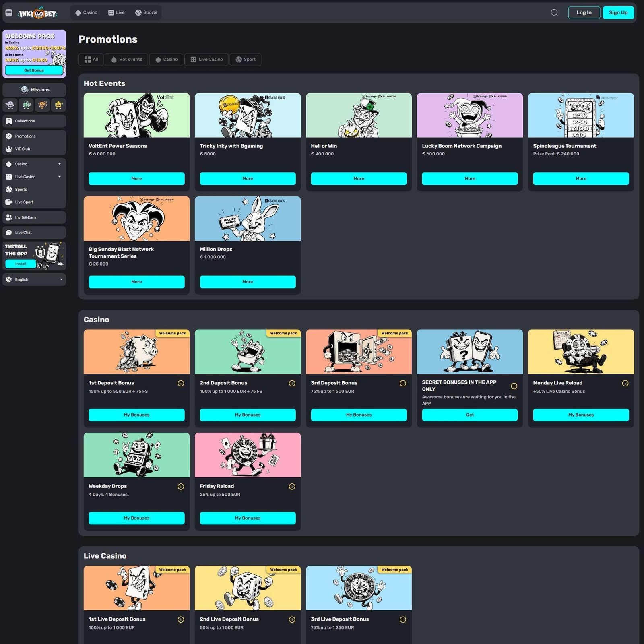The height and width of the screenshot is (644, 644).
Task: Open the Spinoleague Tournament thumbnail
Action: point(581,116)
